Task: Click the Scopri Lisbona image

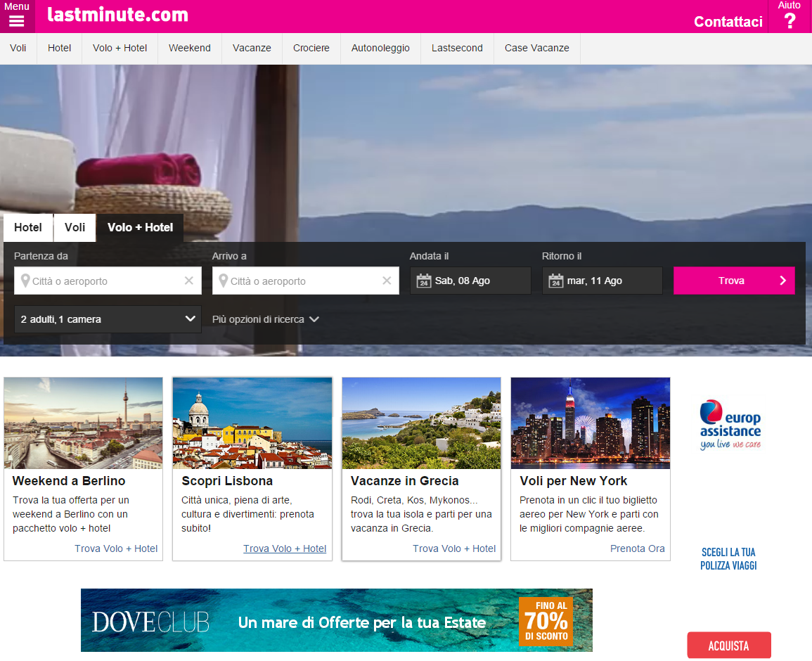Action: point(252,423)
